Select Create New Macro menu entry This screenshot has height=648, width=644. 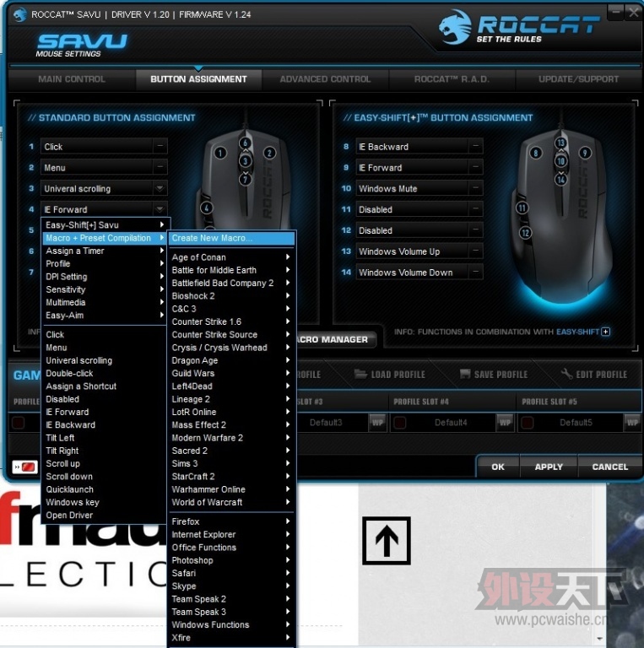point(231,238)
